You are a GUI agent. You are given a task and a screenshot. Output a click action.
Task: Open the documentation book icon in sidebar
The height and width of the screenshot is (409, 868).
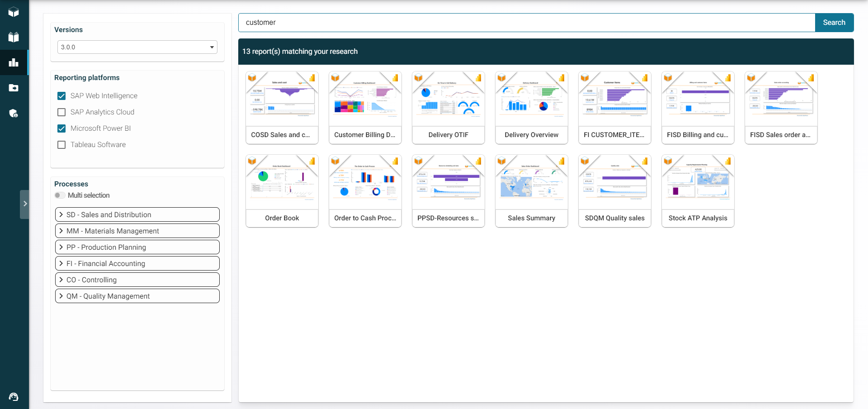coord(14,37)
